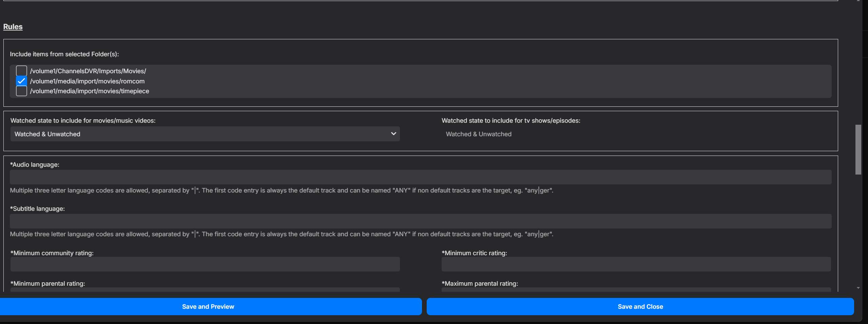Screen dimensions: 868x324
Task: Click the vertical scrollbar thumb
Action: click(x=858, y=149)
